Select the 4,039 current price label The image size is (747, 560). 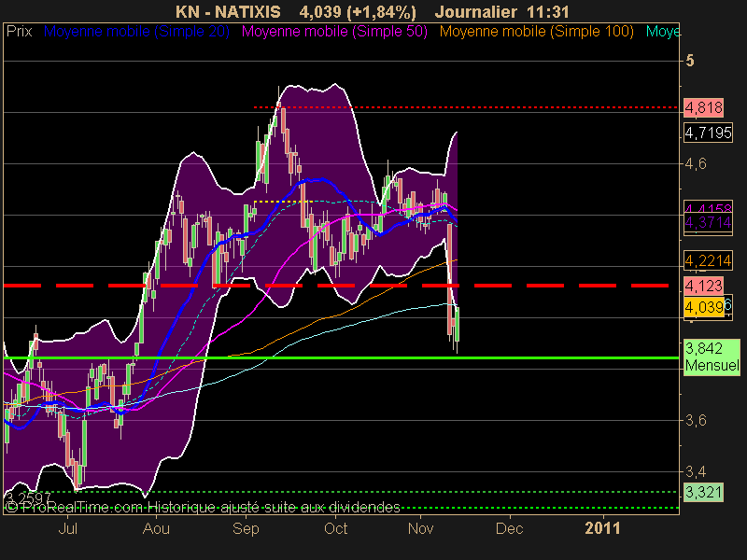(704, 307)
